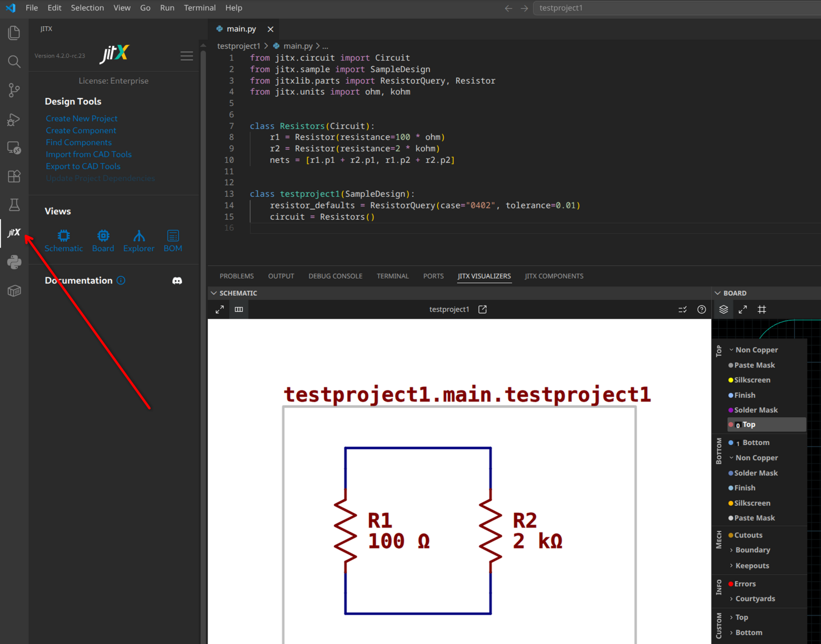Image resolution: width=821 pixels, height=644 pixels.
Task: Toggle the schematic columns layout icon
Action: pos(239,309)
